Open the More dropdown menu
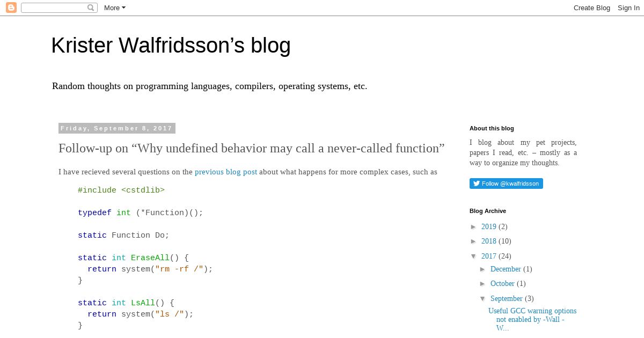The width and height of the screenshot is (644, 338). [114, 8]
